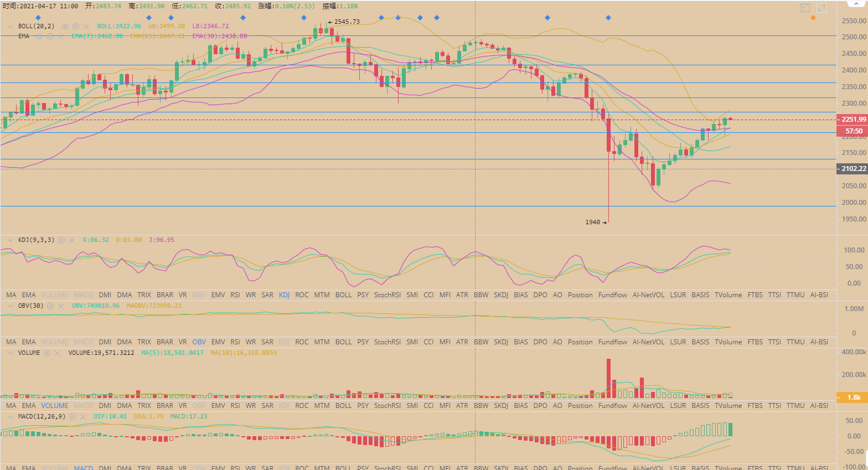Click the fullscreen chart icon
The height and width of the screenshot is (470, 868).
click(x=821, y=8)
